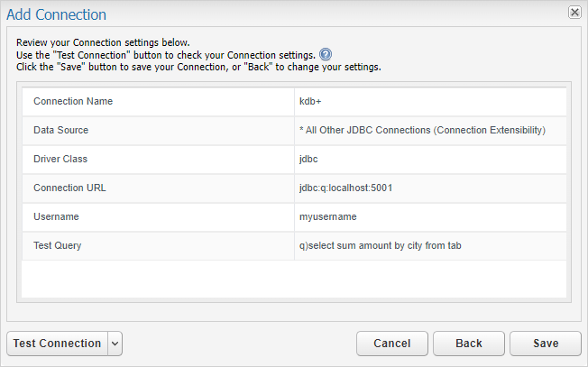Close the Add Connection dialog

click(x=574, y=13)
